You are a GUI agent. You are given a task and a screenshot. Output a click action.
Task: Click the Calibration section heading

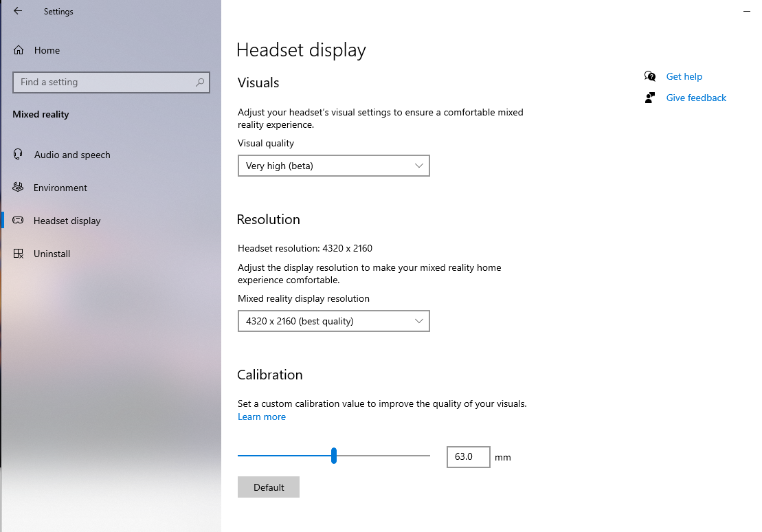point(270,375)
